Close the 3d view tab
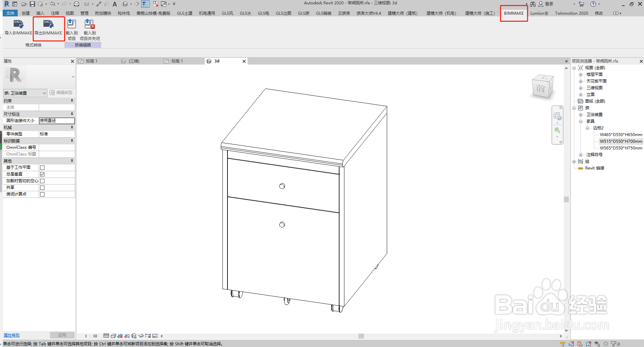The image size is (644, 347). [x=244, y=61]
